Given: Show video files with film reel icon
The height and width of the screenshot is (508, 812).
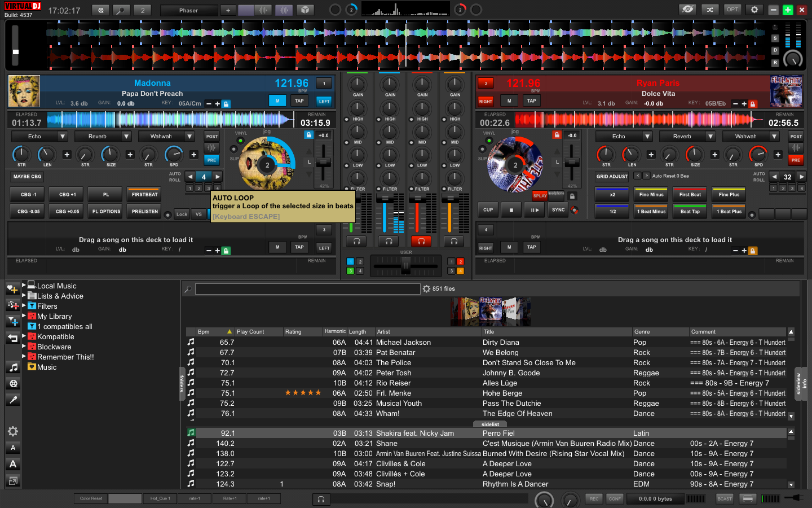Looking at the screenshot, I should pyautogui.click(x=14, y=383).
